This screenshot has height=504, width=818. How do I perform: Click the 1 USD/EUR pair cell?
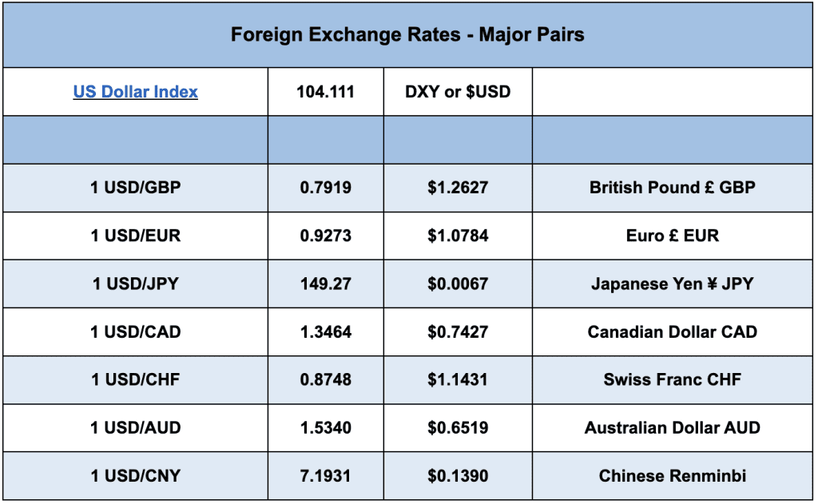[x=136, y=236]
